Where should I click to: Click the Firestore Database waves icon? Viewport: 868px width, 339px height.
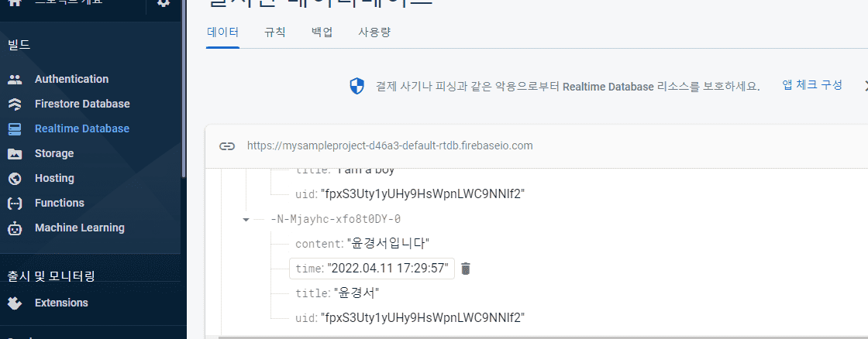tap(15, 104)
